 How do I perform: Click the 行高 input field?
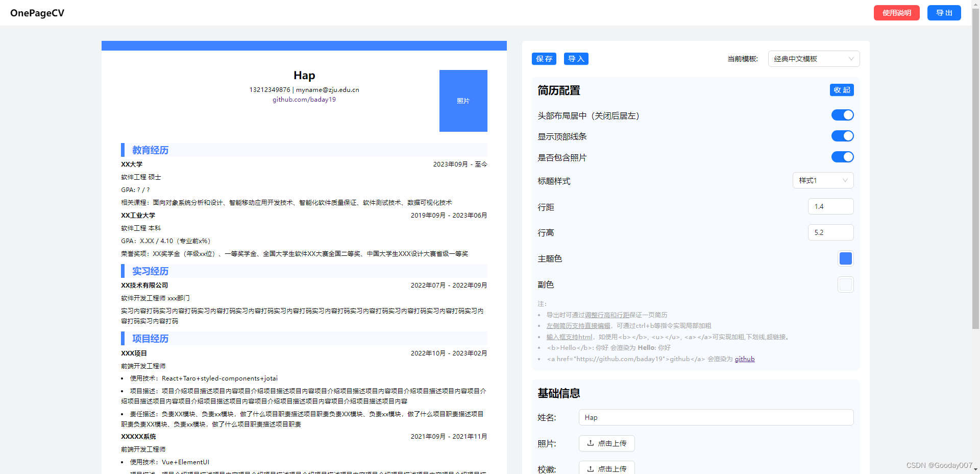(830, 232)
